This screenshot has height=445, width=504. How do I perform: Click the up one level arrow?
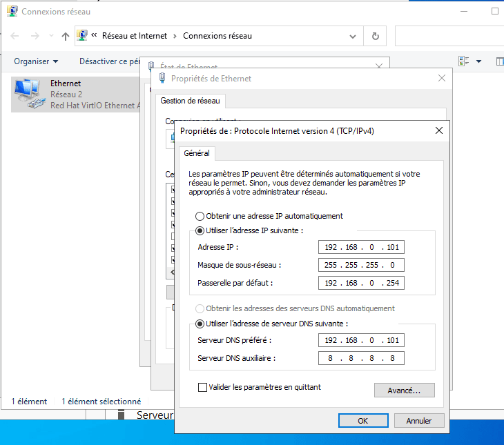pos(66,36)
